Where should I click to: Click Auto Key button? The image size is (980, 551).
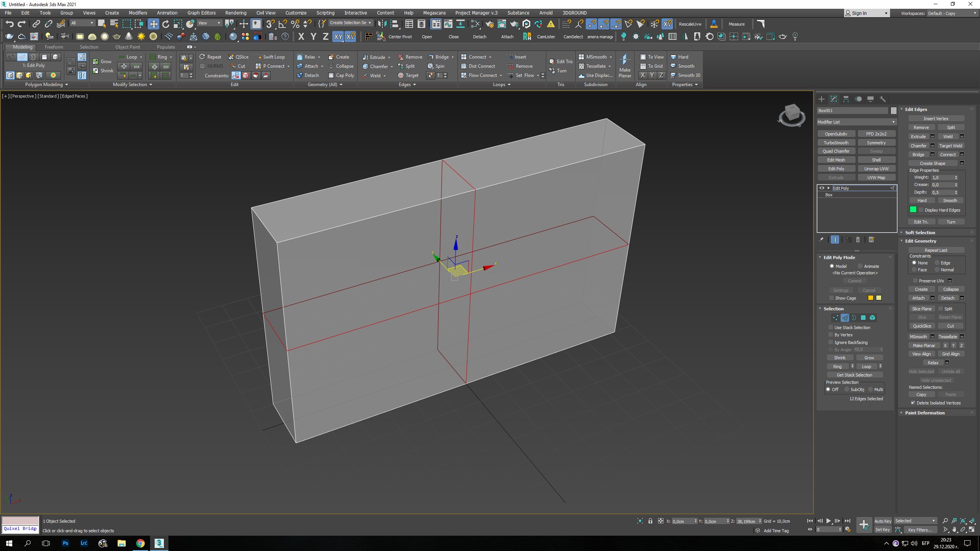[883, 521]
